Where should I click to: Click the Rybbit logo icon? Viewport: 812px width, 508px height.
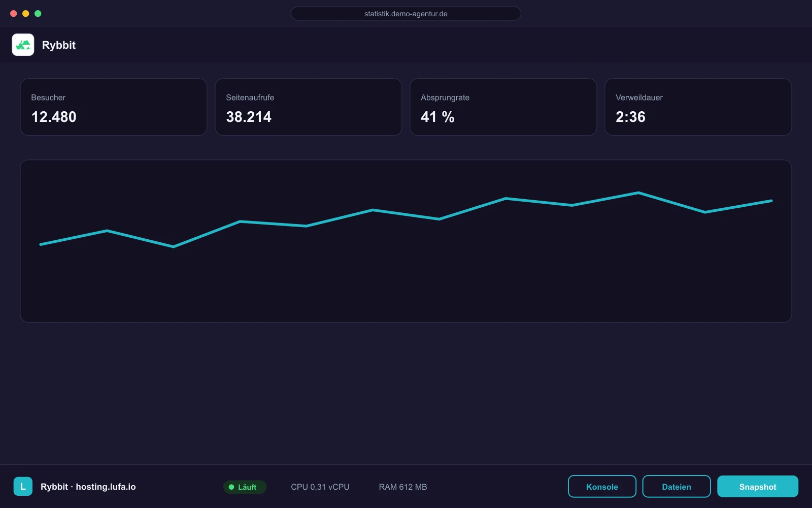23,45
